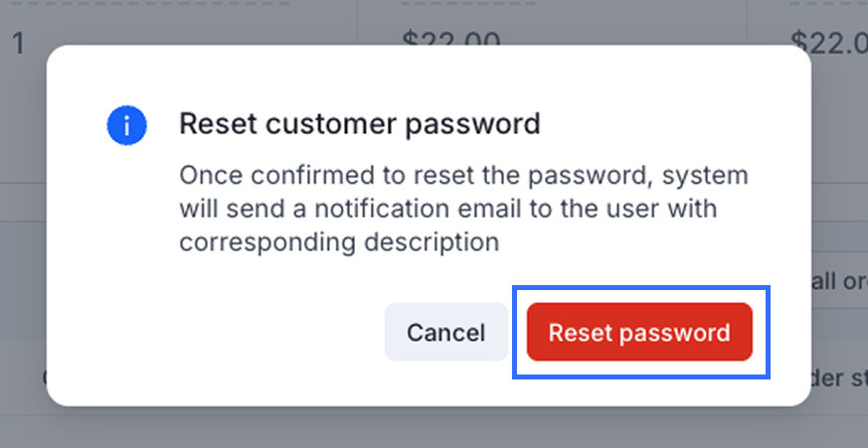This screenshot has width=868, height=448.
Task: Click the line starting "Once confirmed"
Action: click(463, 176)
